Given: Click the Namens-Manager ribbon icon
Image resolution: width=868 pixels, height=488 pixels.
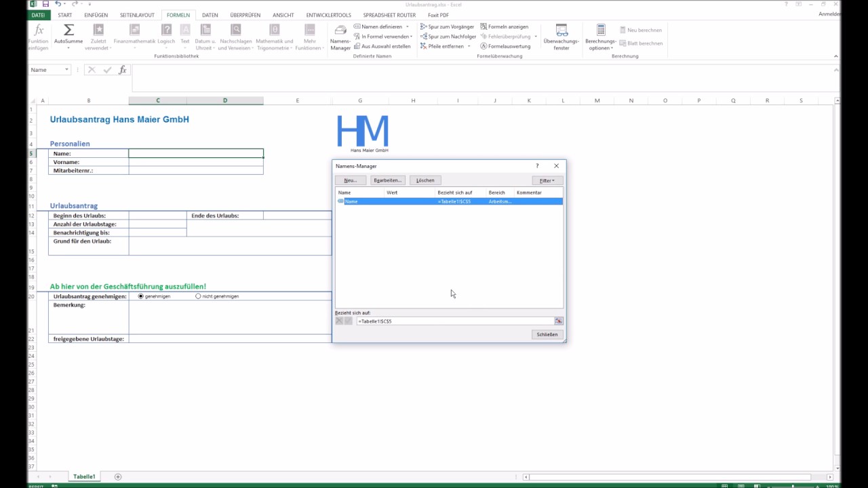Looking at the screenshot, I should point(340,37).
